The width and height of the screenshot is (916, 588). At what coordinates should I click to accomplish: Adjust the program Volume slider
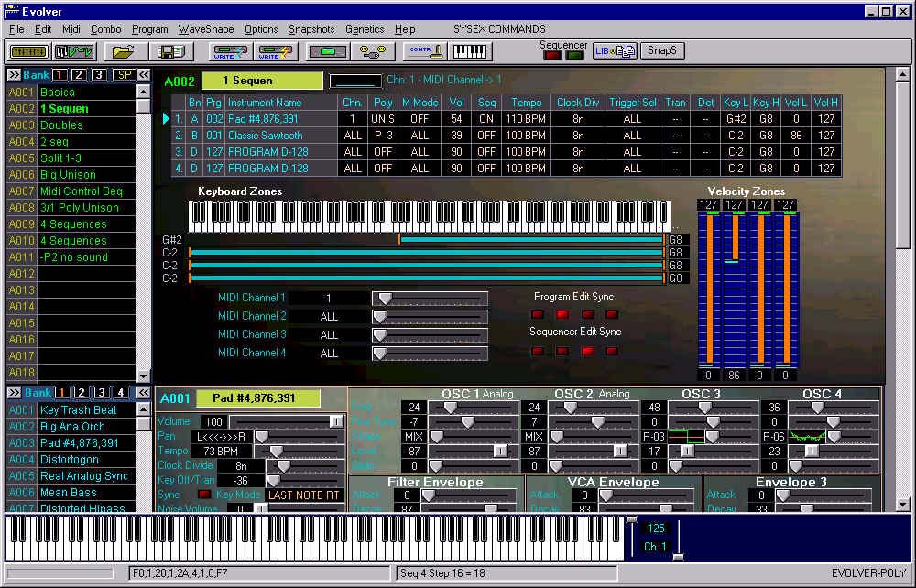point(288,421)
